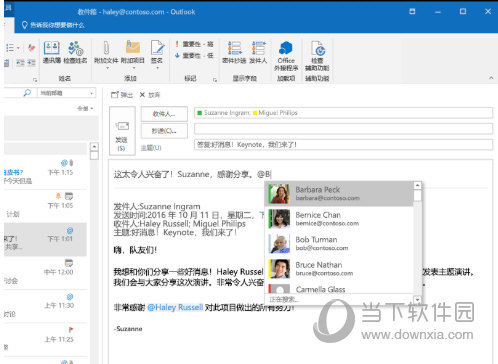Set Low Importance (重要性 - 低)
This screenshot has height=364, width=498.
point(195,56)
